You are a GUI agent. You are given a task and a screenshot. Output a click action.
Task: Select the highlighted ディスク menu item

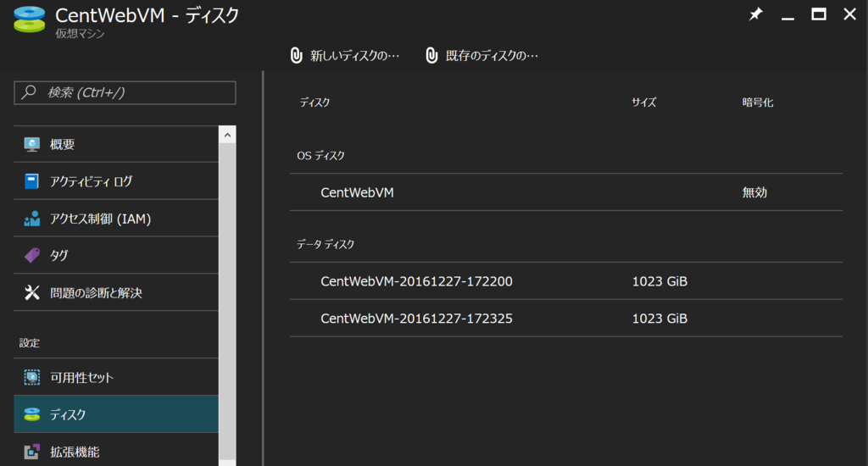pos(116,414)
